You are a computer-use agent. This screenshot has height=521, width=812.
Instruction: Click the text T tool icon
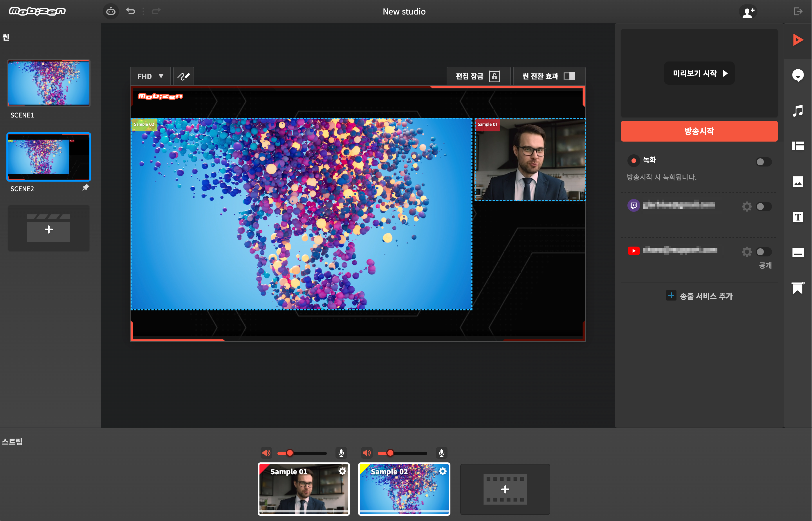click(x=798, y=217)
